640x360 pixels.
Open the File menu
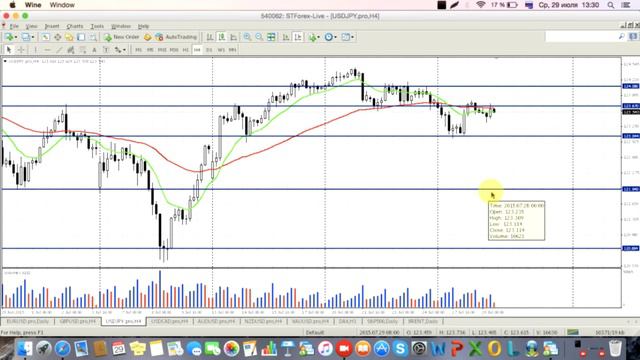14,26
